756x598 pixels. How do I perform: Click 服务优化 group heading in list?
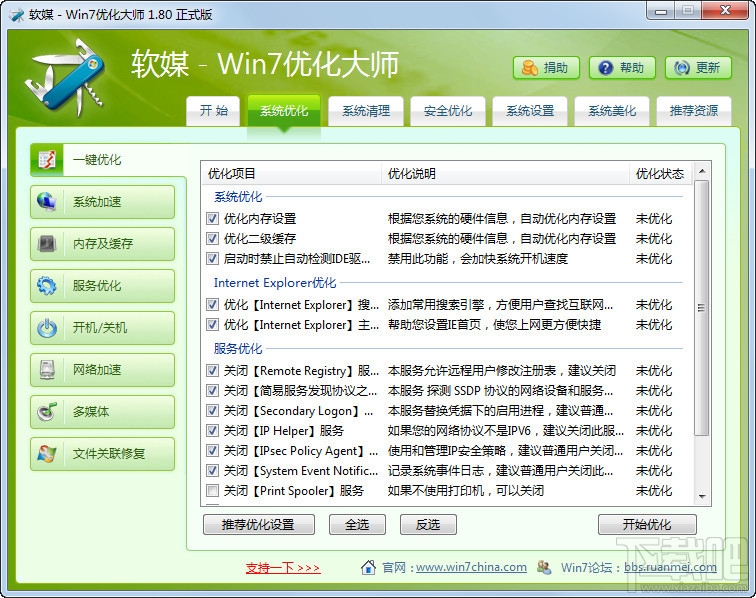point(238,348)
